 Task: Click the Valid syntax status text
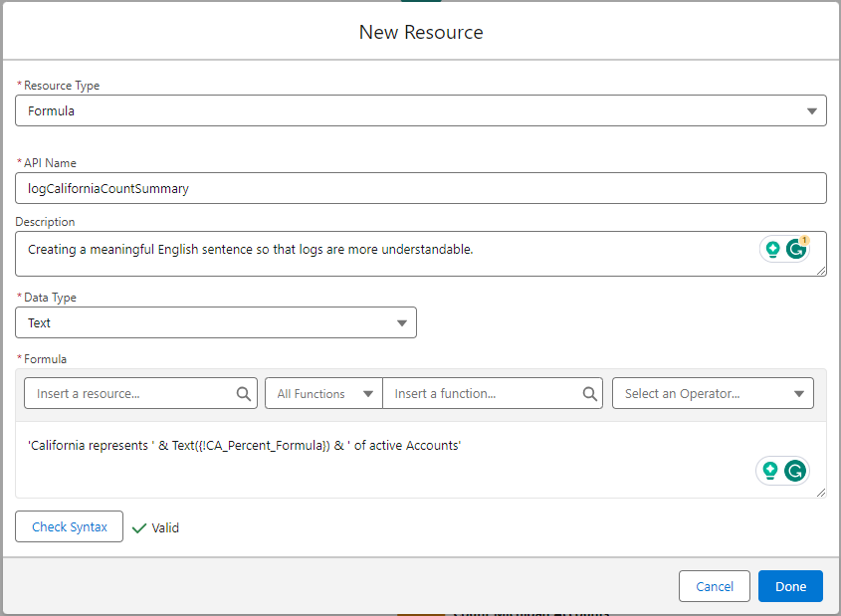(165, 528)
